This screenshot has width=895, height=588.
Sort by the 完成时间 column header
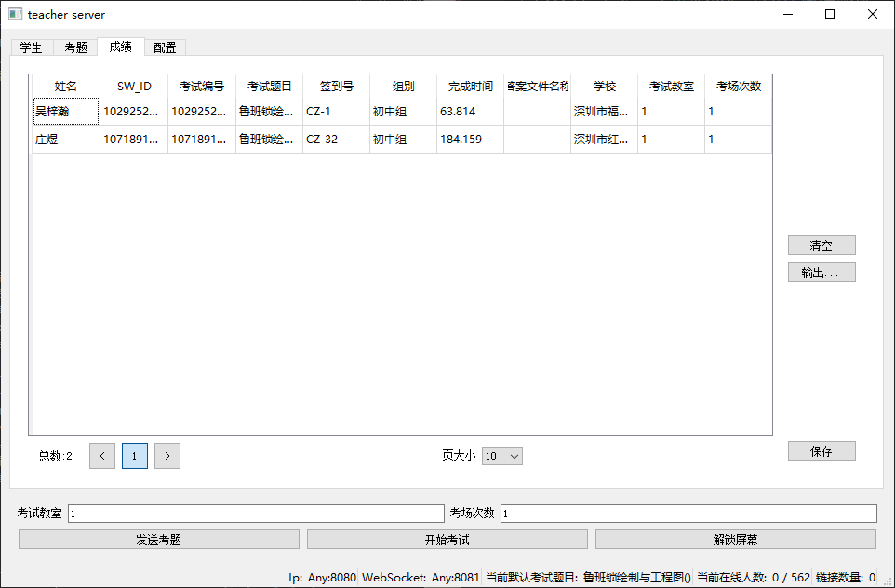pyautogui.click(x=470, y=87)
